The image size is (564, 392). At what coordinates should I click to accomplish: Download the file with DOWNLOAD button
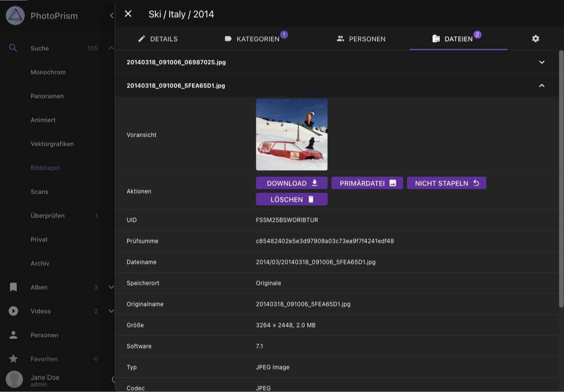point(292,183)
